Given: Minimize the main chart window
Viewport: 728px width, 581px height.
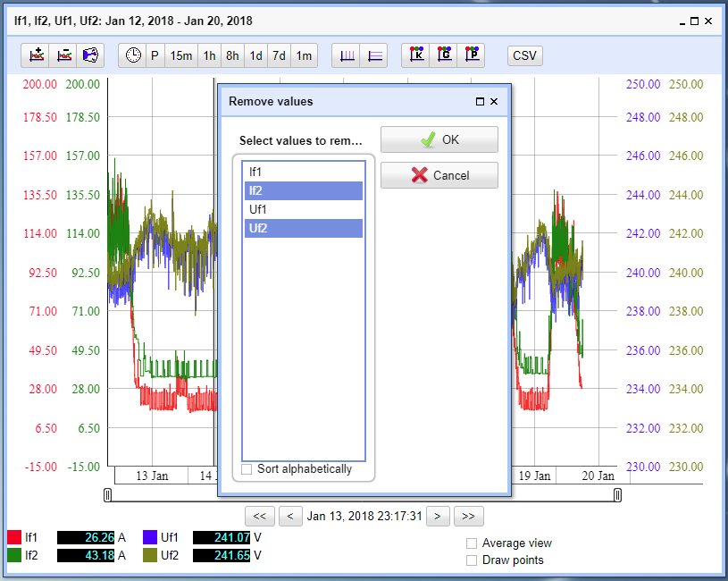Looking at the screenshot, I should (682, 21).
